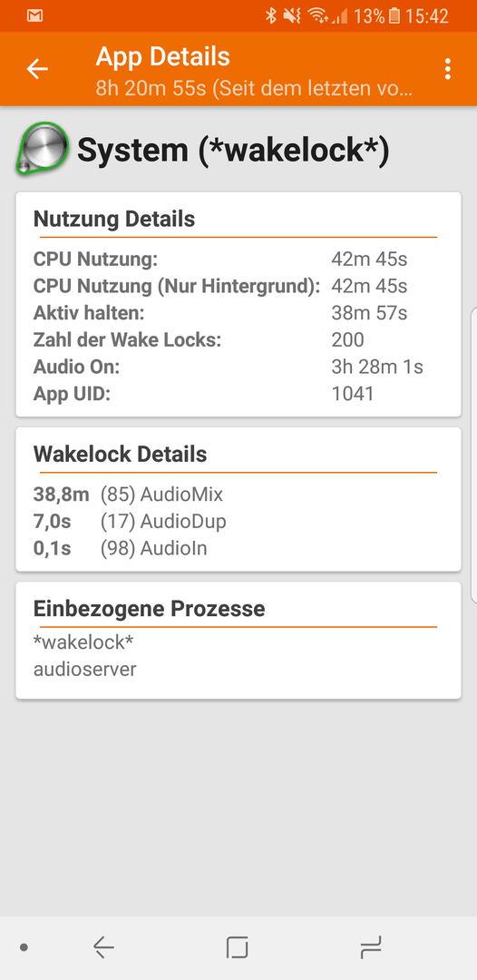Tap the recent apps navigation button
This screenshot has width=477, height=980.
click(x=371, y=947)
